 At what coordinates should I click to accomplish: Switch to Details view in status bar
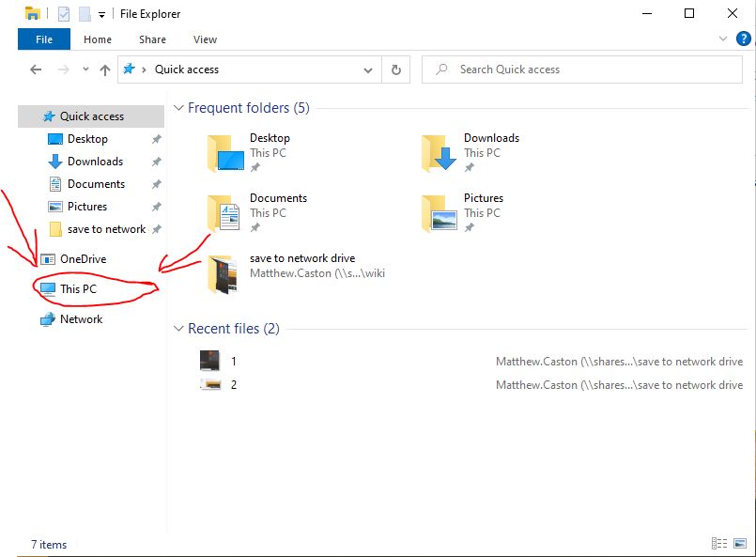[x=718, y=544]
